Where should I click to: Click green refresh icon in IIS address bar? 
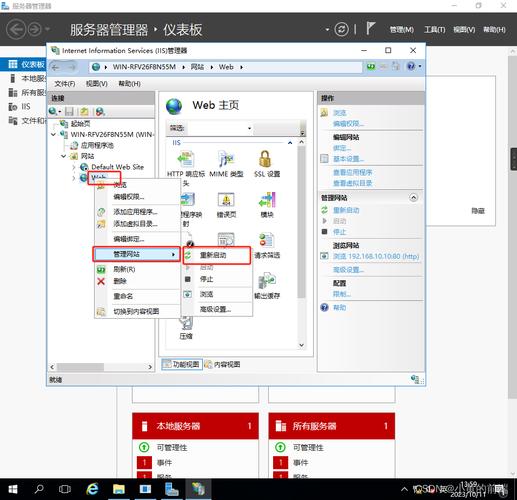(x=371, y=67)
